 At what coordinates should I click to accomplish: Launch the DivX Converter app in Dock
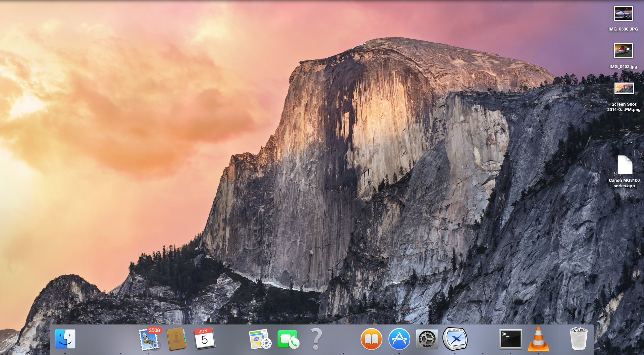click(455, 339)
